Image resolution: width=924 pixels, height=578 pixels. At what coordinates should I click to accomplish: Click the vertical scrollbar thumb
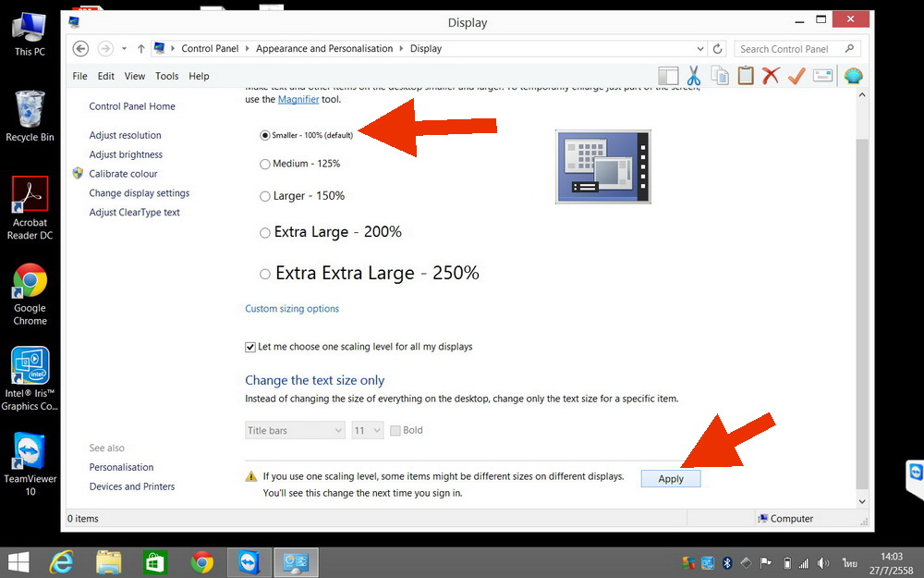[x=862, y=314]
